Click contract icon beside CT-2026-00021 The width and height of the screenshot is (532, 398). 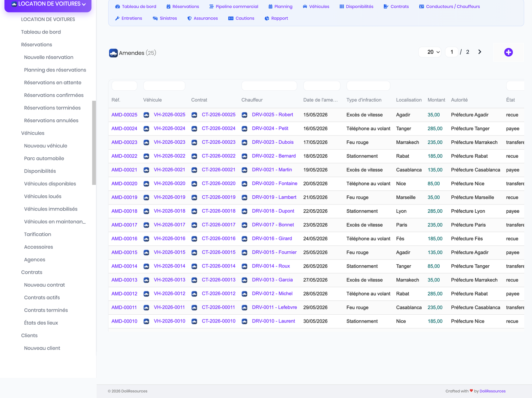coord(194,170)
